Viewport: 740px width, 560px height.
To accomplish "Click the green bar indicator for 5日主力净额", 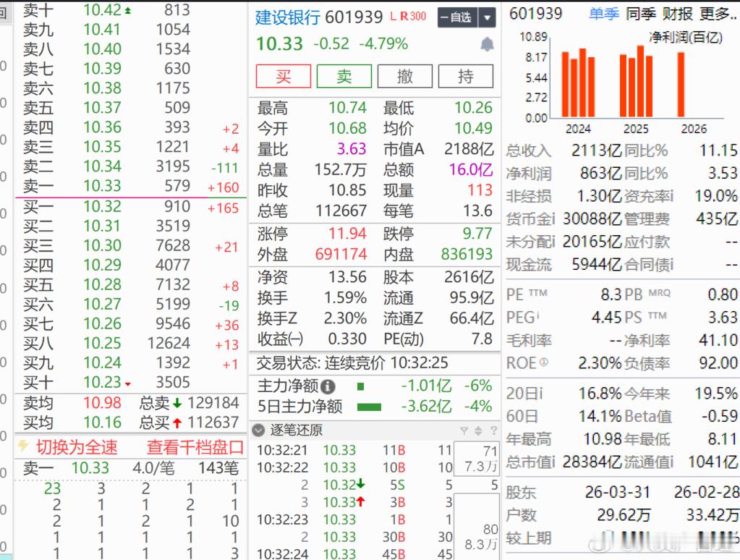I will coord(369,407).
